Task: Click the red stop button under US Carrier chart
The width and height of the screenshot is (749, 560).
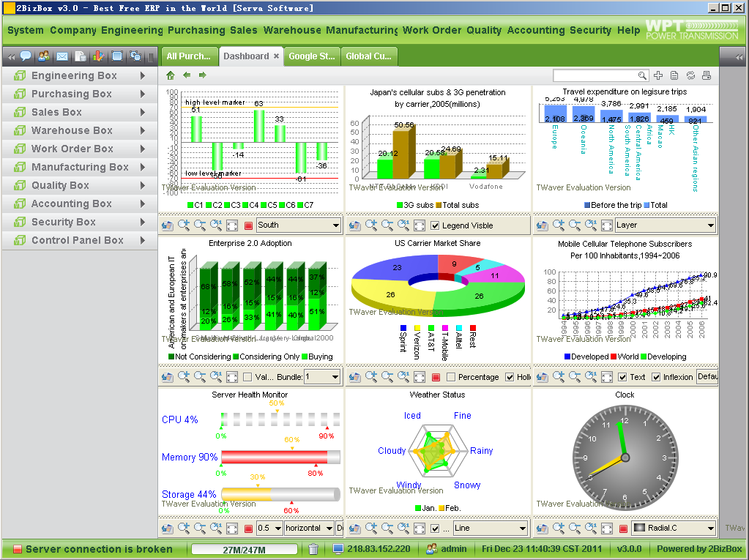Action: click(436, 377)
